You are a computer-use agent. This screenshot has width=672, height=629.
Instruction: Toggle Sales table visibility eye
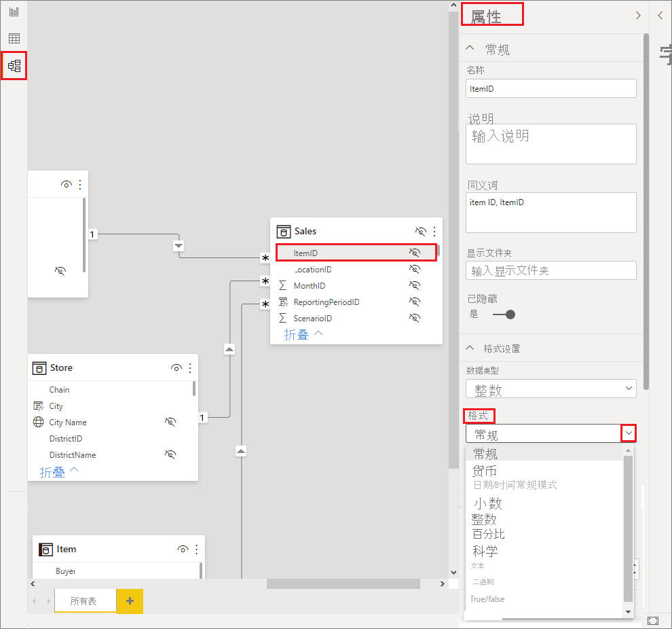420,232
